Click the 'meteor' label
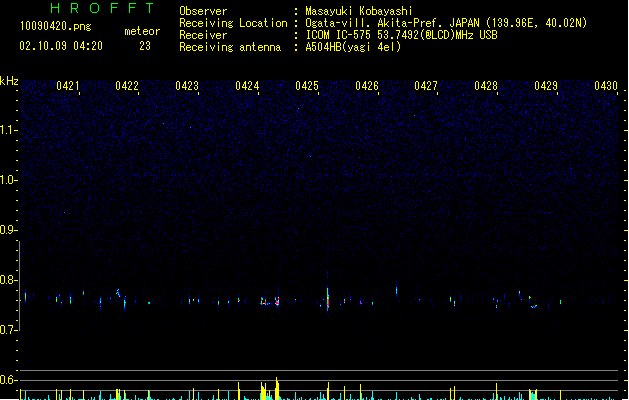 (x=142, y=31)
